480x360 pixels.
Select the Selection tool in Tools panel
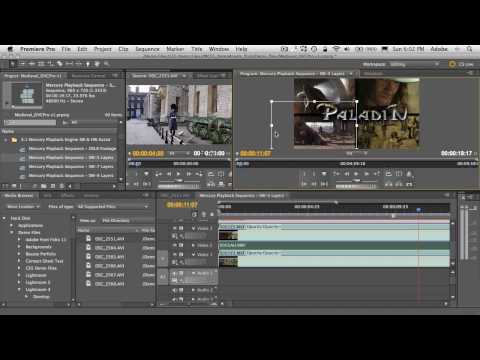point(12,63)
